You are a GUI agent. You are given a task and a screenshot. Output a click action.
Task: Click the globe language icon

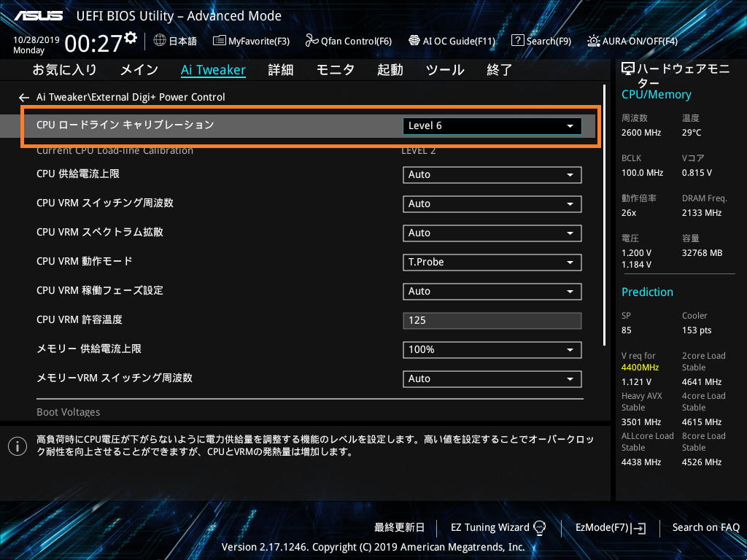160,41
